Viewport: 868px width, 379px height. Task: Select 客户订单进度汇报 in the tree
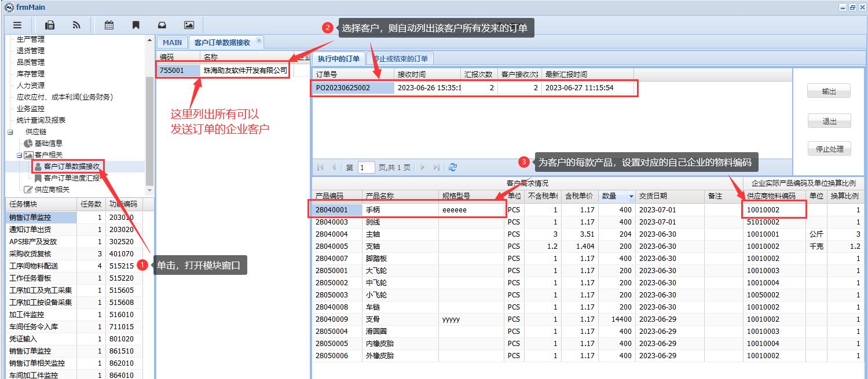pos(72,178)
